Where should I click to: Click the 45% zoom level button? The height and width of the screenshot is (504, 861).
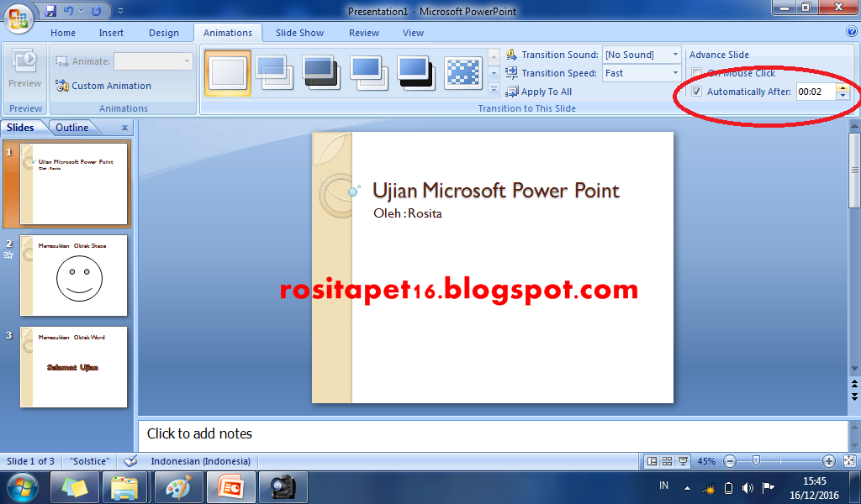pos(706,461)
